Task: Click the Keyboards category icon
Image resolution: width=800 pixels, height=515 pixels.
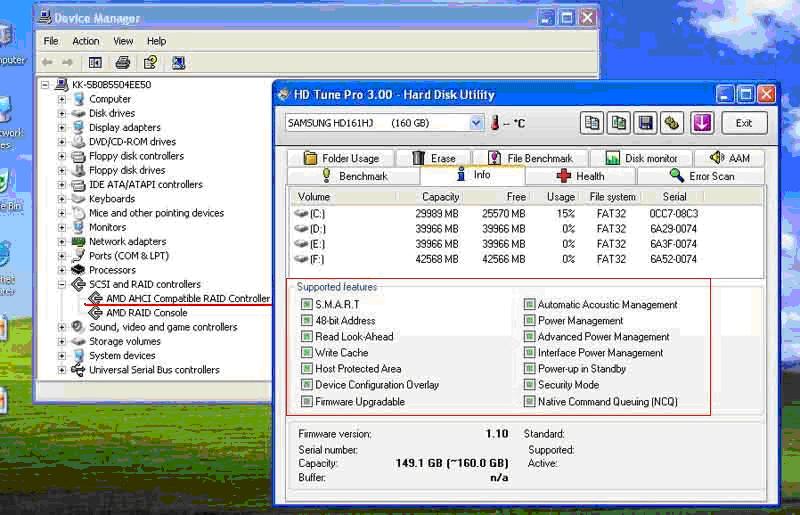Action: point(78,198)
